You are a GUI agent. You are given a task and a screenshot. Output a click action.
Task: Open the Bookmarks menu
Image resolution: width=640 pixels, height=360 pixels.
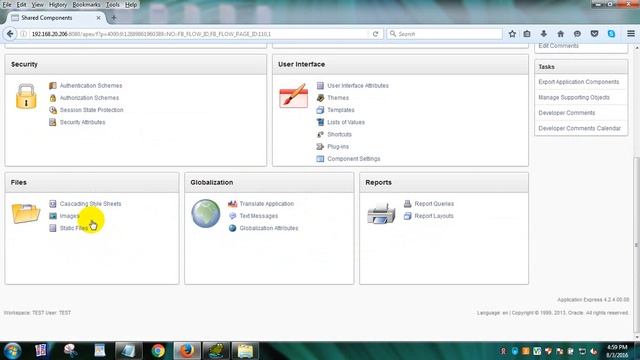click(x=86, y=5)
